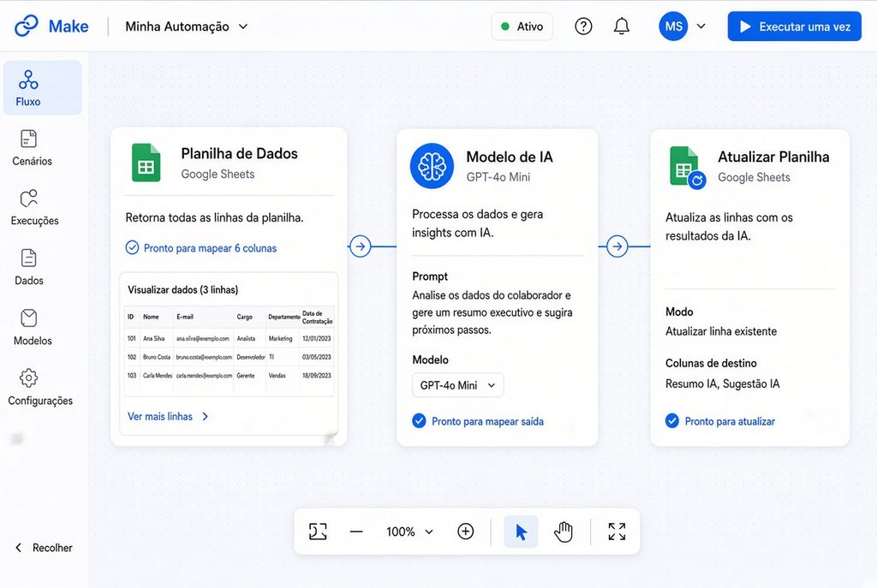The height and width of the screenshot is (588, 877).
Task: Open the GPT-4o Mini model dropdown
Action: [457, 385]
